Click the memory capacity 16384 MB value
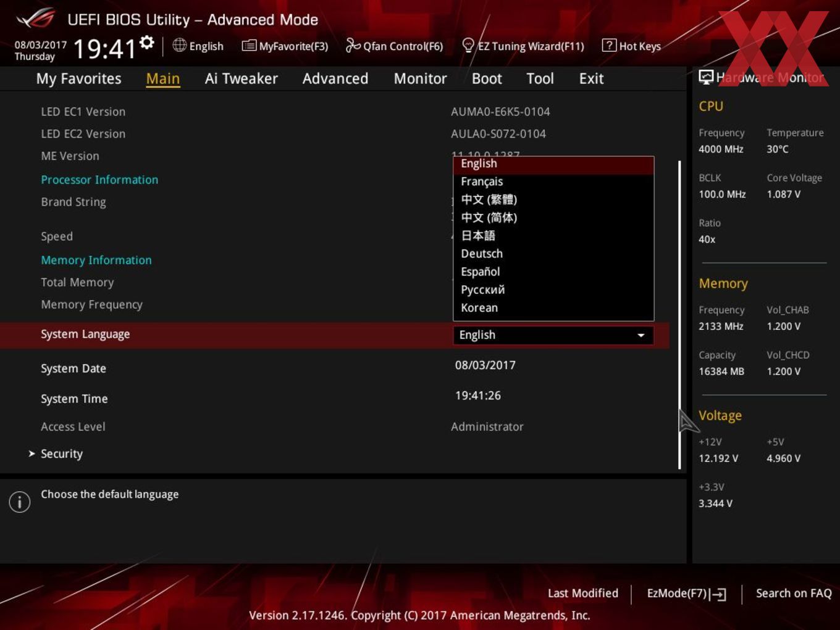Image resolution: width=840 pixels, height=630 pixels. (721, 371)
